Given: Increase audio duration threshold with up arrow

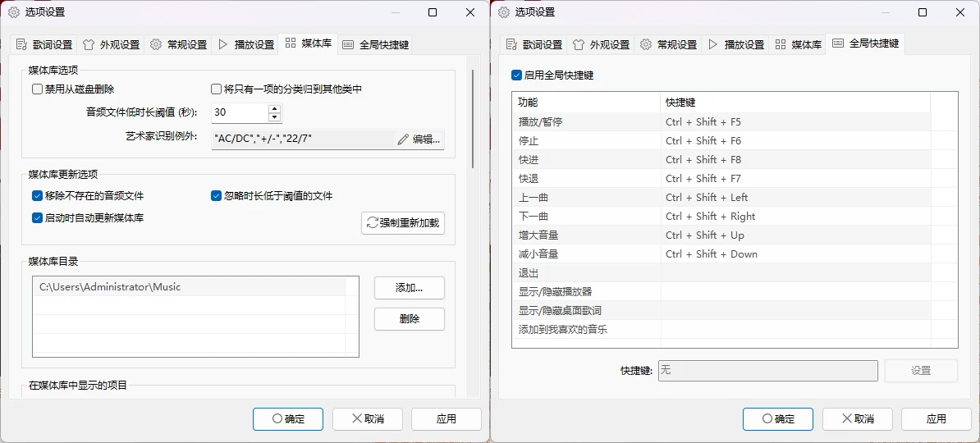Looking at the screenshot, I should tap(274, 109).
